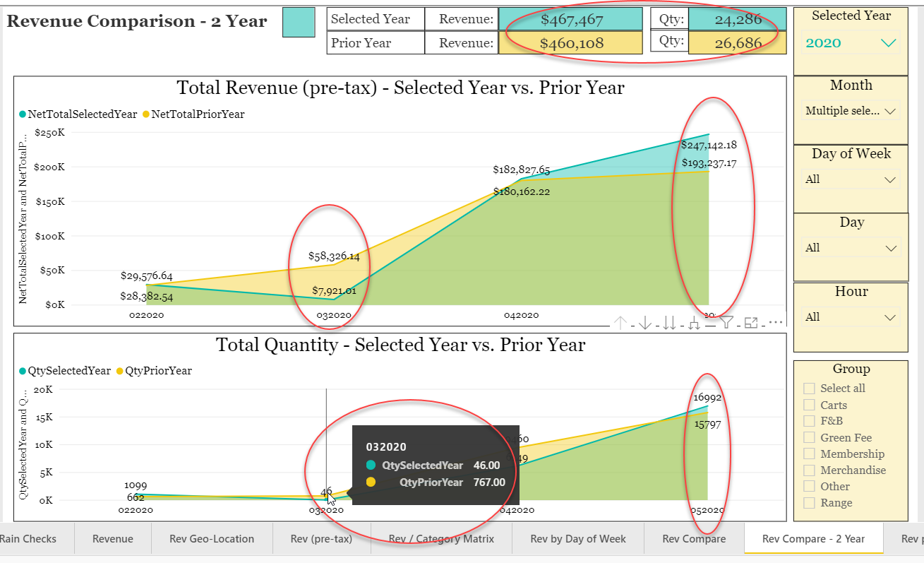Viewport: 924px width, 563px height.
Task: Enable Select all in the Group slicer
Action: pyautogui.click(x=808, y=388)
